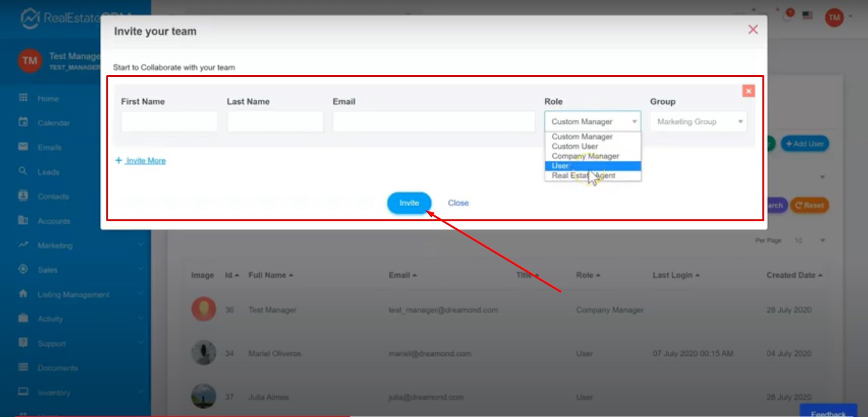Close the Invite your team dialog
Viewport: 868px width, 417px height.
(x=753, y=29)
